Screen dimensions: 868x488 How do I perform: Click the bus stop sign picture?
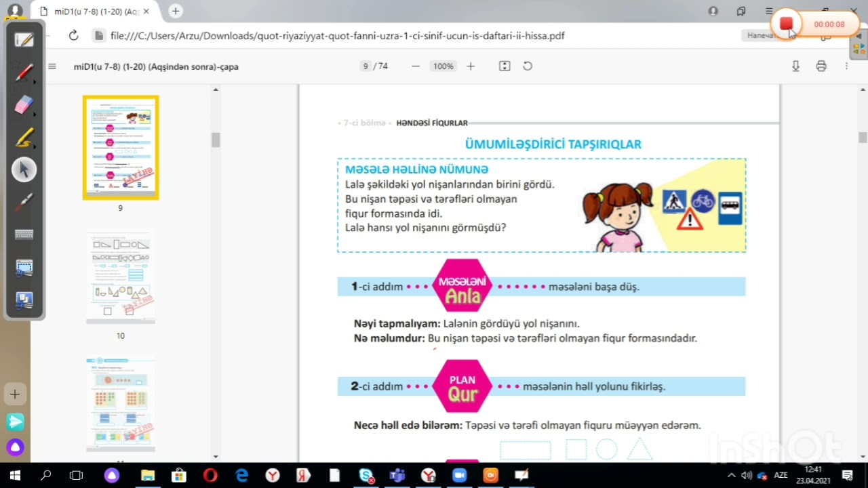tap(730, 208)
